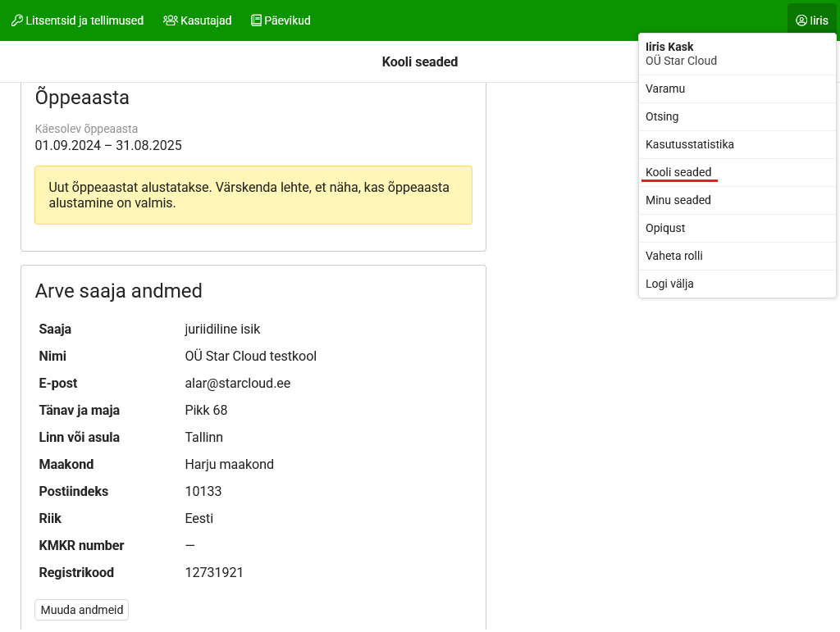Select the Opiqust menu entry
The height and width of the screenshot is (632, 840).
[x=665, y=228]
